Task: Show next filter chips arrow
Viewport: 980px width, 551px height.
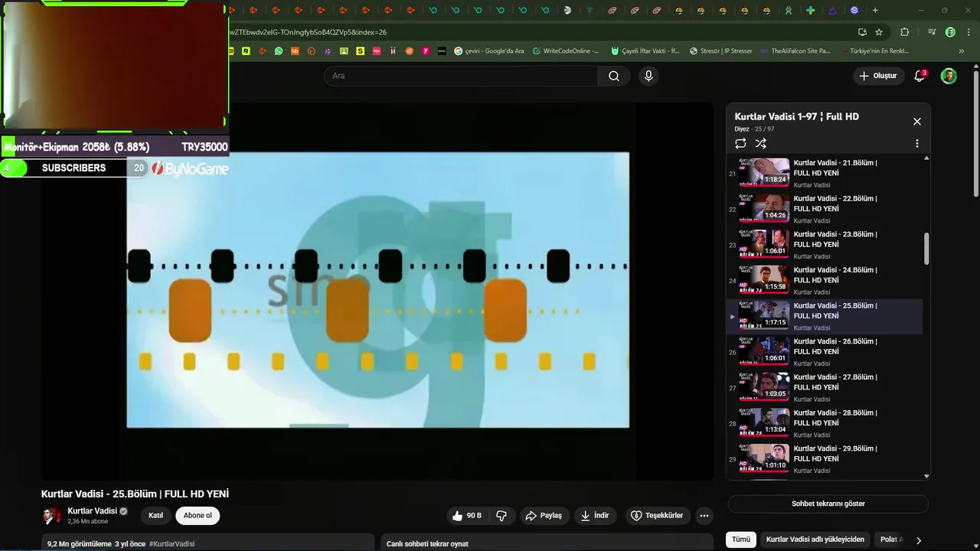Action: 919,540
